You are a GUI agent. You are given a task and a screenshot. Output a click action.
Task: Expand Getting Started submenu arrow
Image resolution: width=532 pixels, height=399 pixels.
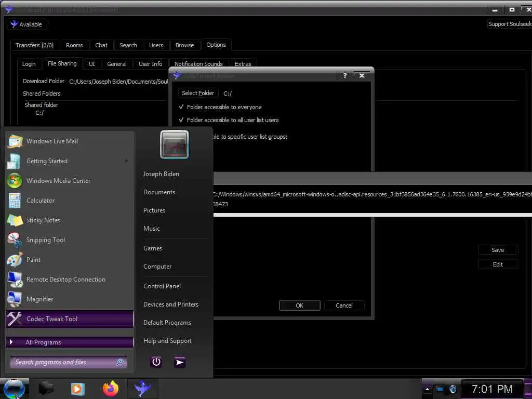(x=127, y=161)
